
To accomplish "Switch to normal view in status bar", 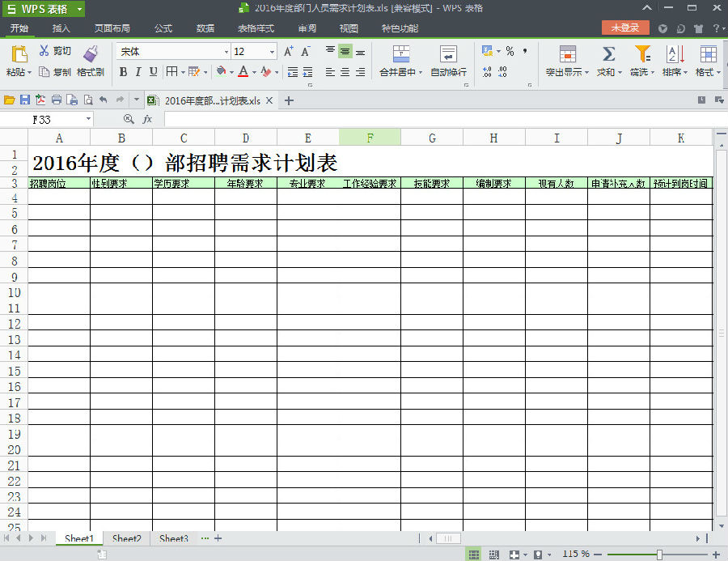I will click(473, 554).
